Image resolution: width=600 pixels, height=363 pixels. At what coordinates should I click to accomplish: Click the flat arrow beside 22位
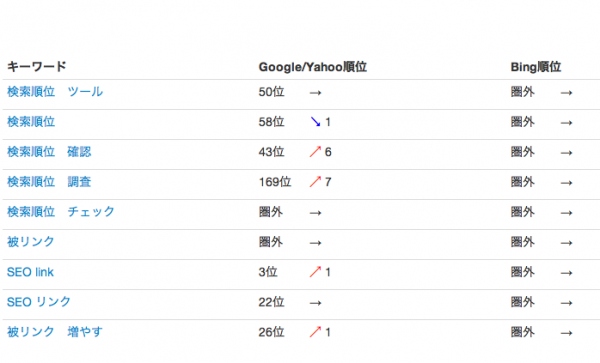coord(315,303)
